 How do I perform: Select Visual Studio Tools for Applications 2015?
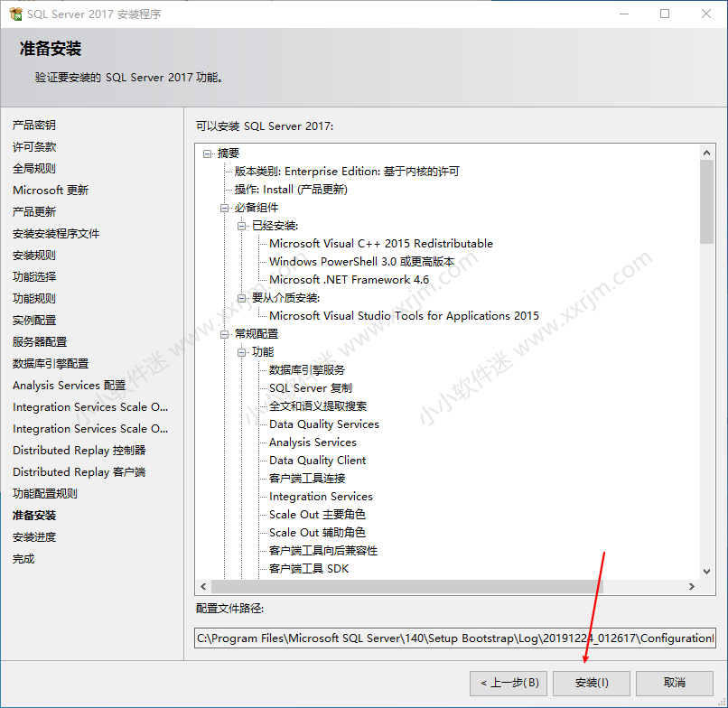tap(404, 316)
